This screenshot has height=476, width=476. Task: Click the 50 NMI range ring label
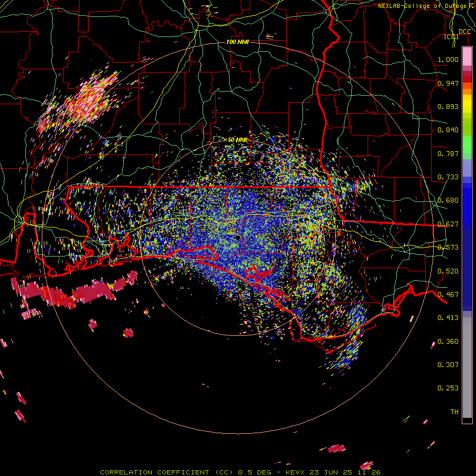[239, 140]
